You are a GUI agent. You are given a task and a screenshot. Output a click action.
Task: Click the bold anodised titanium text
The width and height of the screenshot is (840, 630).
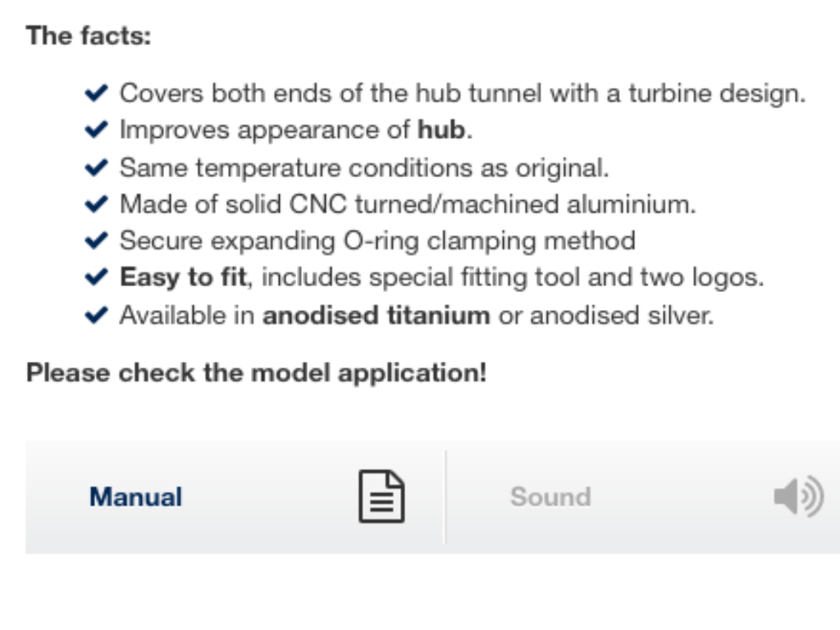pyautogui.click(x=376, y=315)
